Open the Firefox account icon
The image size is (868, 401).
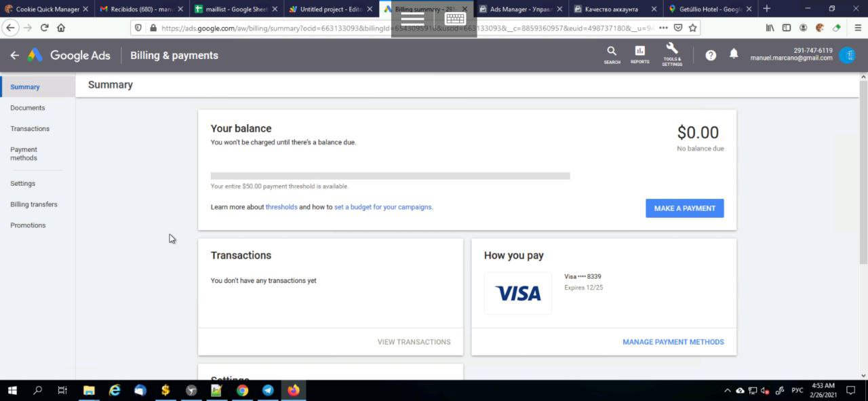(803, 28)
